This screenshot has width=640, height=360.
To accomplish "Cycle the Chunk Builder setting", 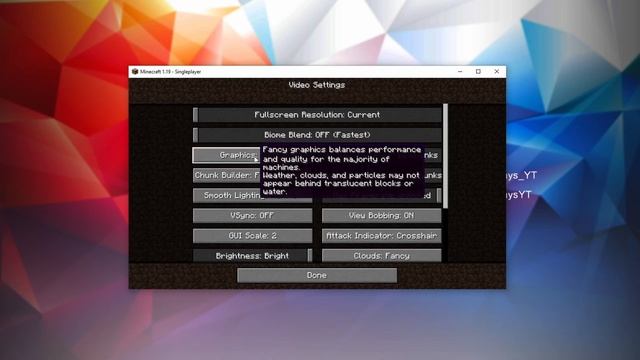I will click(227, 176).
